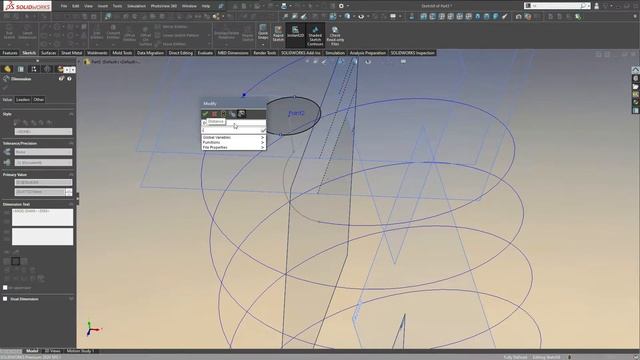Switch to the Model bottom tab
This screenshot has width=640, height=360.
tap(32, 351)
